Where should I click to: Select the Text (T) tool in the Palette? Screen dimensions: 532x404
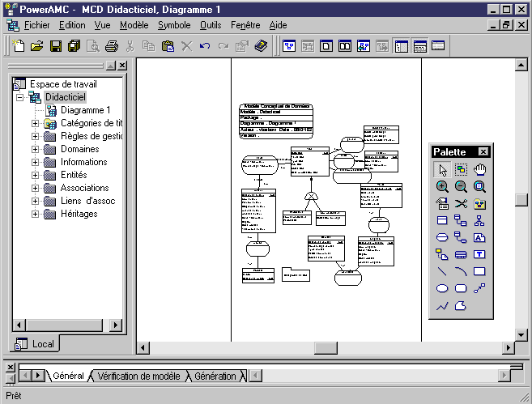click(x=479, y=254)
